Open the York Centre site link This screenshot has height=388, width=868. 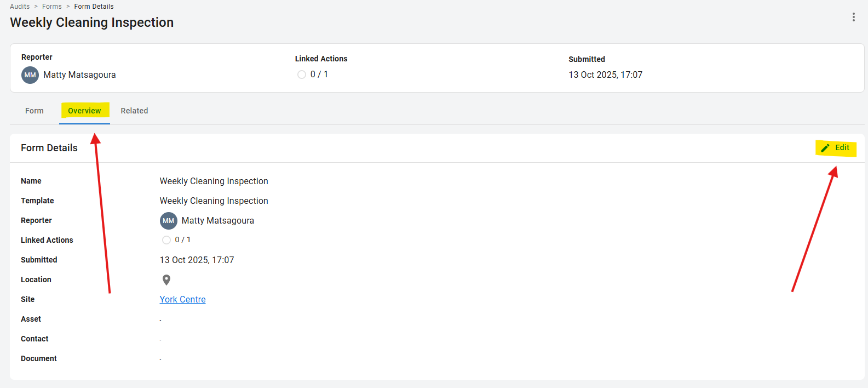(182, 299)
